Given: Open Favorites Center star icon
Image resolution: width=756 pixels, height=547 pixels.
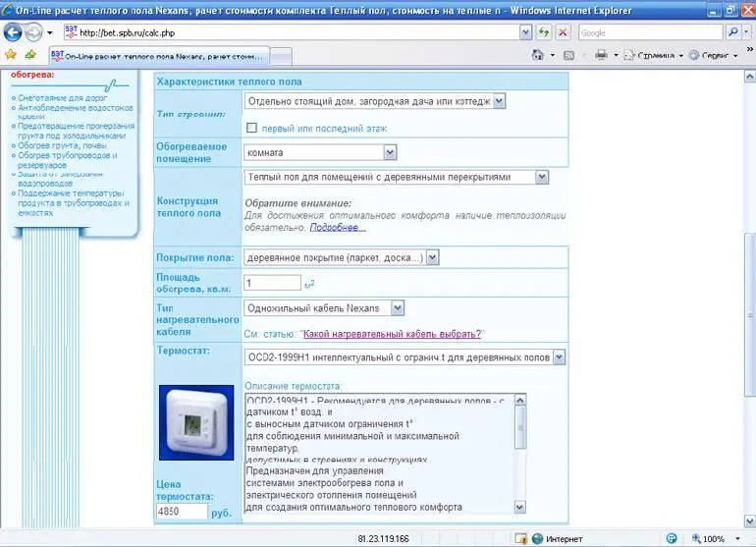Looking at the screenshot, I should (x=11, y=55).
